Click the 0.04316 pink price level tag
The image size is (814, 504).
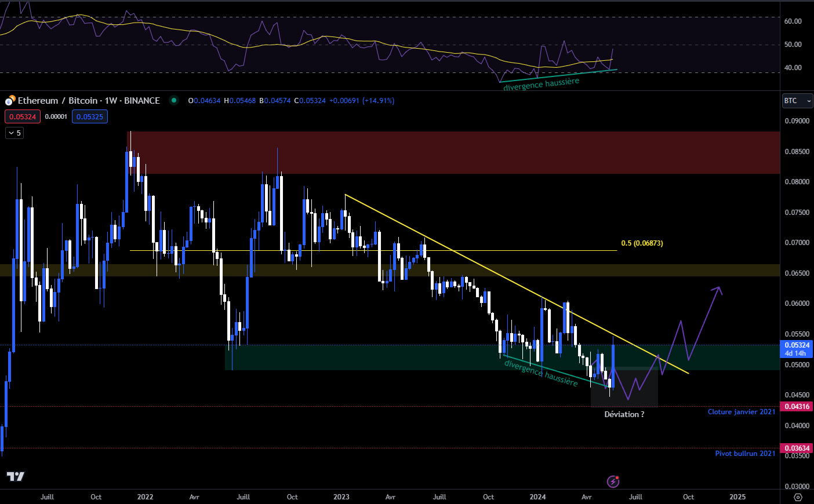[797, 407]
